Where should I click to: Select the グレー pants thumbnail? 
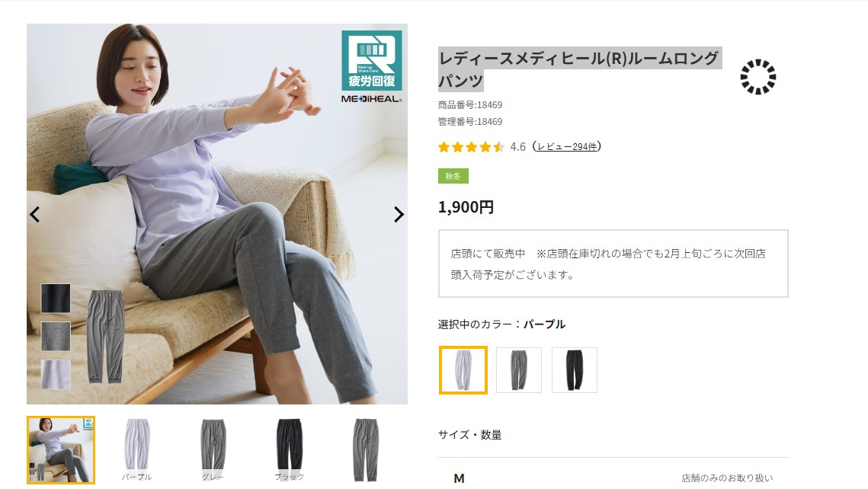pos(213,450)
